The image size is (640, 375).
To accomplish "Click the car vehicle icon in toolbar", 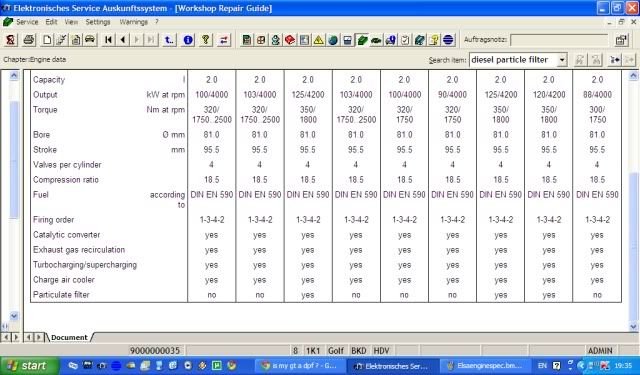I will click(x=90, y=40).
